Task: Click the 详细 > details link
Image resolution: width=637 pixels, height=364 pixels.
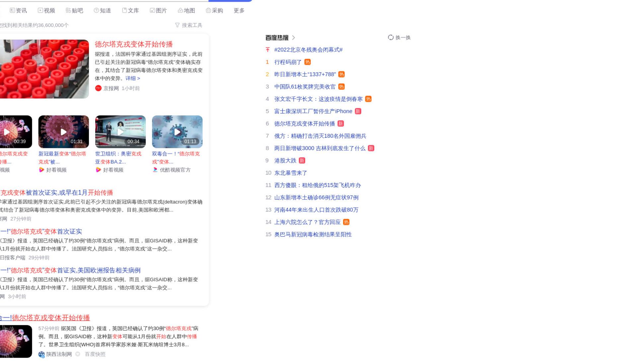Action: pos(133,78)
